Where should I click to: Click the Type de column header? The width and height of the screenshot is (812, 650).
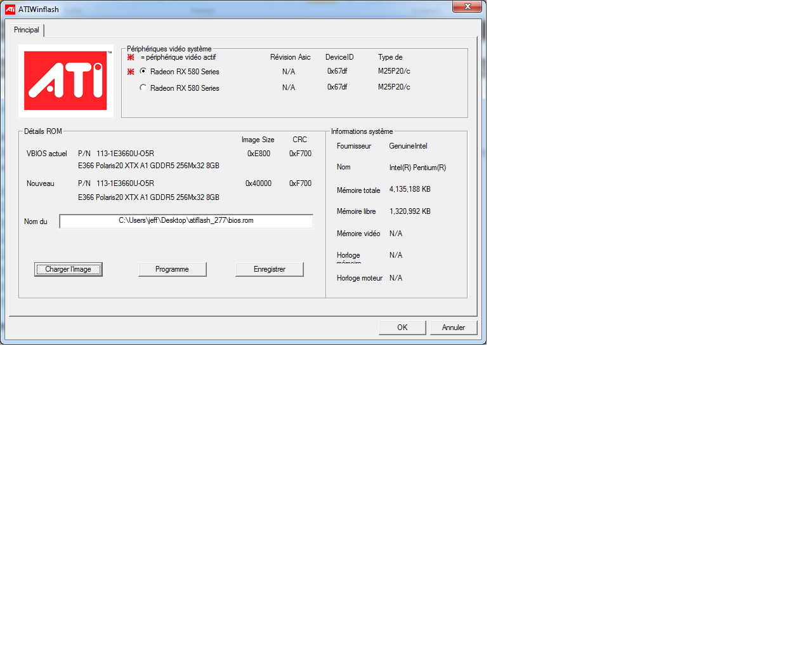pos(390,57)
